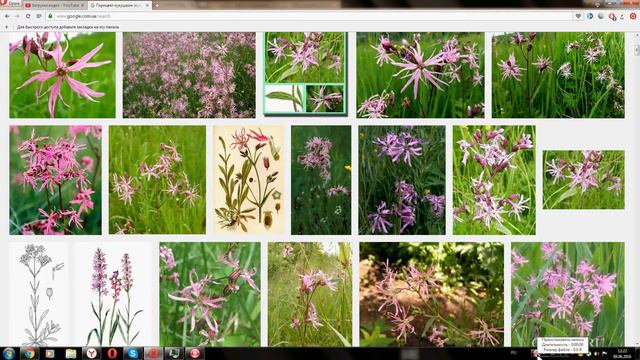Go back to the previous page
640x360 pixels.
[x=7, y=16]
